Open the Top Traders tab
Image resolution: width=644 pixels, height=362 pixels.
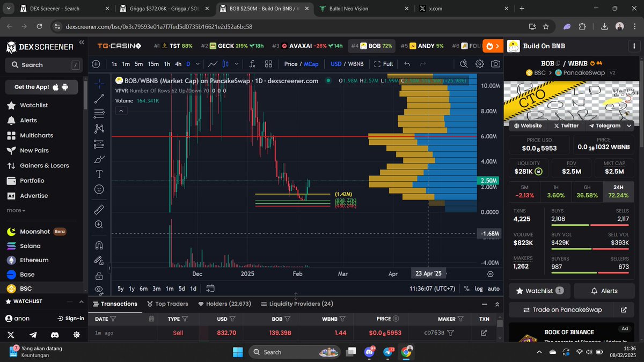pos(167,304)
